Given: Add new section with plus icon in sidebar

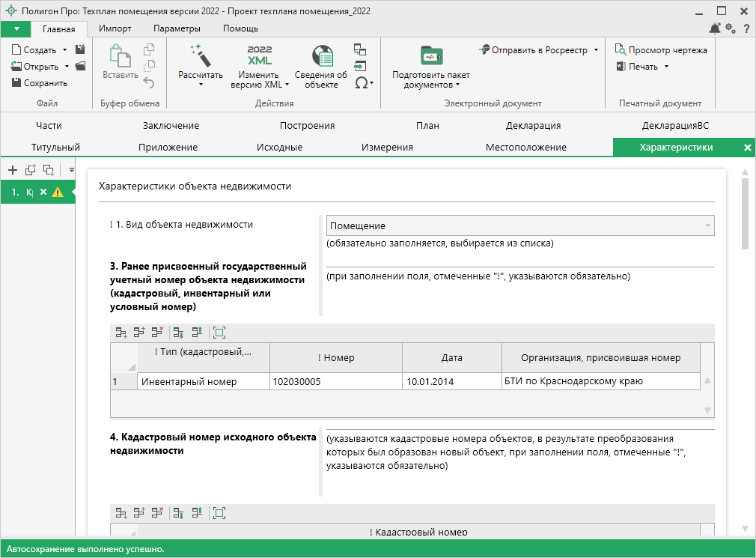Looking at the screenshot, I should tap(13, 170).
